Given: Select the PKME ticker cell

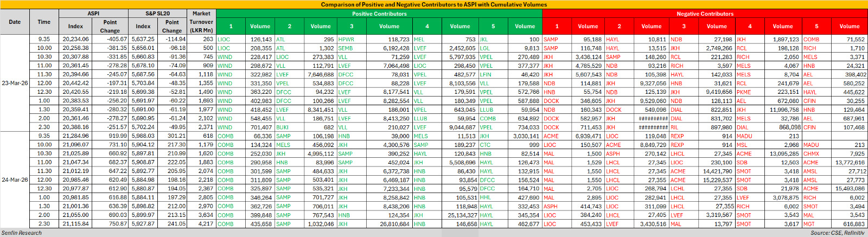Looking at the screenshot, I should coord(743,92).
